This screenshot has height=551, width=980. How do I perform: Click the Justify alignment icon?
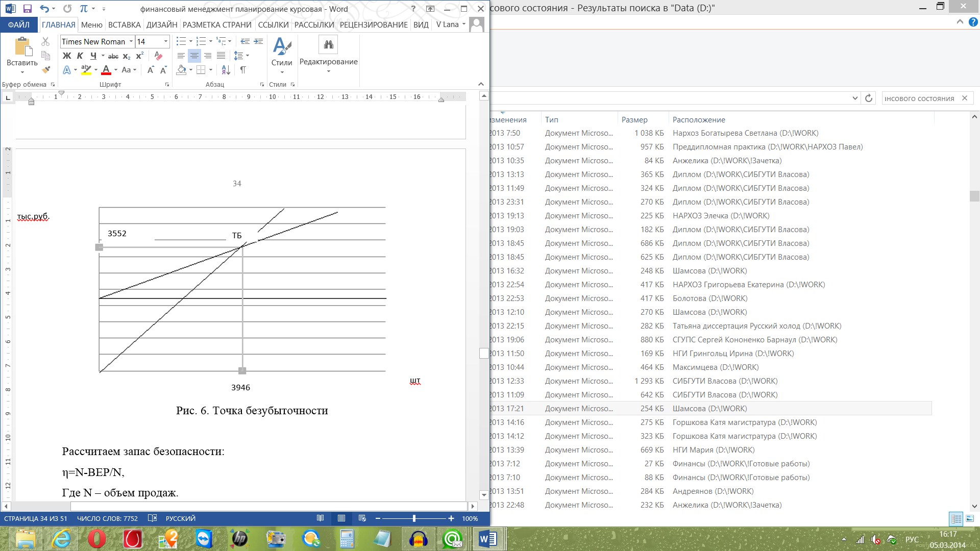(221, 56)
